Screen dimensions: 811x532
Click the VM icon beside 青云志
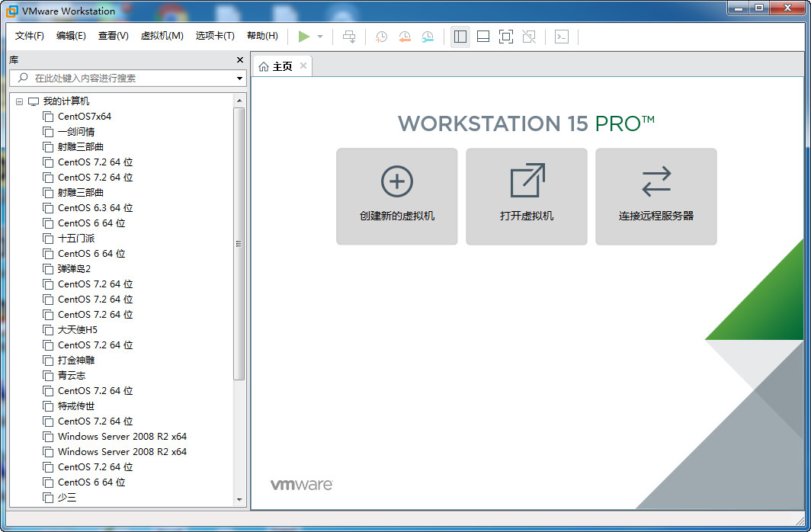point(48,376)
